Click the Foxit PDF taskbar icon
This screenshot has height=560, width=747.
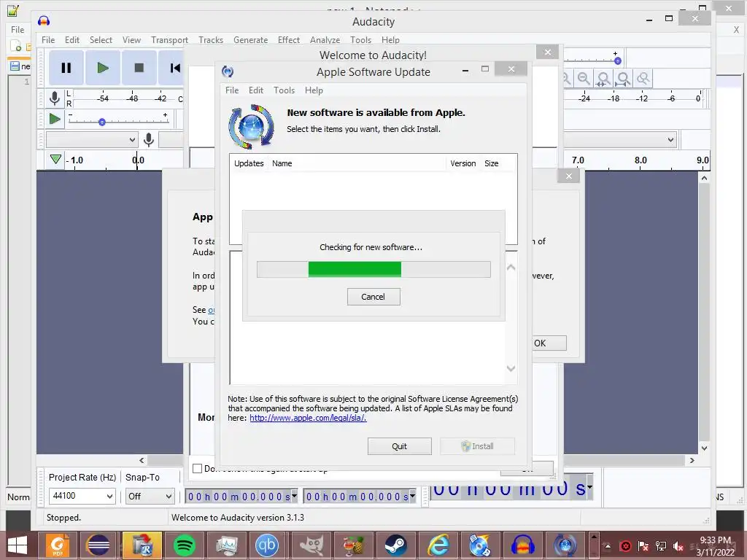click(57, 545)
